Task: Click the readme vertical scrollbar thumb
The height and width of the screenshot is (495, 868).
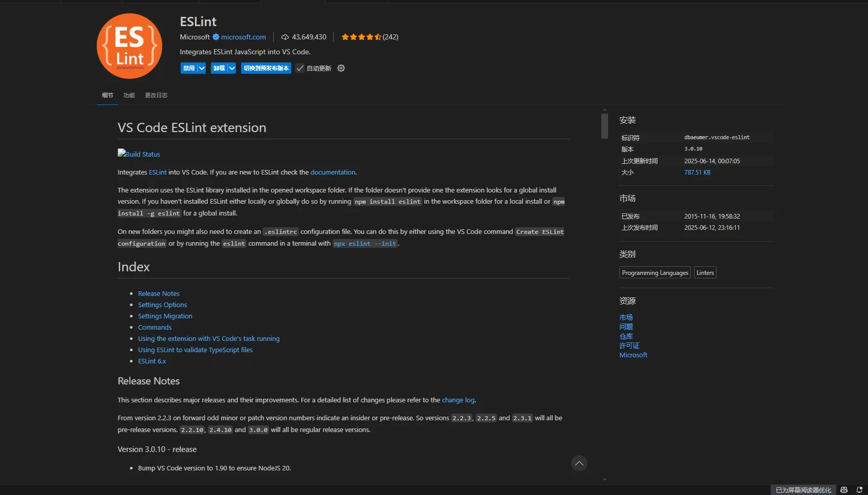Action: [x=604, y=126]
